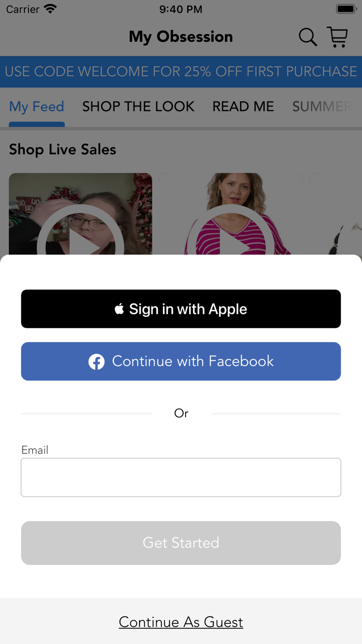This screenshot has width=362, height=644.
Task: Click the Get Started button
Action: click(x=181, y=543)
